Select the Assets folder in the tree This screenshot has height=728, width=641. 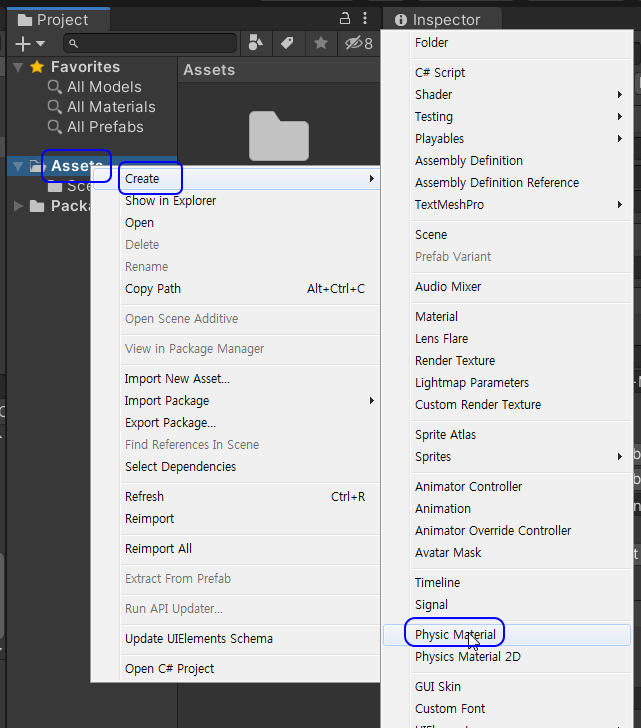pyautogui.click(x=77, y=166)
